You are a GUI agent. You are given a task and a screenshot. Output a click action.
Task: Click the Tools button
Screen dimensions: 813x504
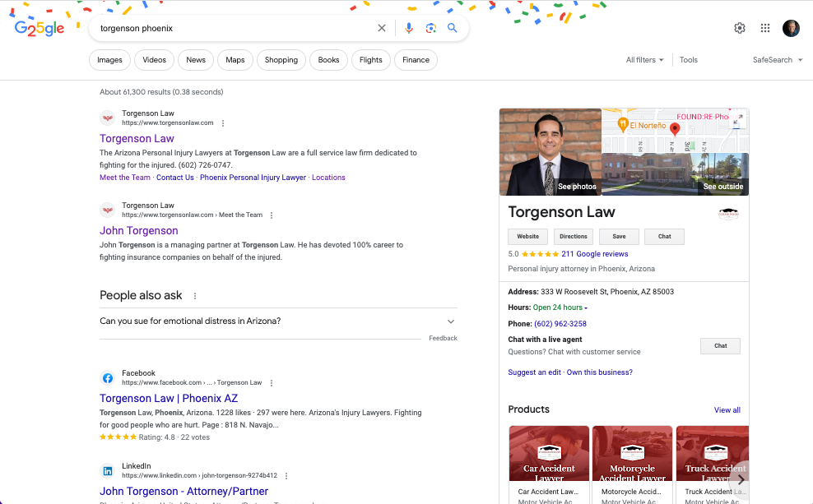pyautogui.click(x=689, y=60)
